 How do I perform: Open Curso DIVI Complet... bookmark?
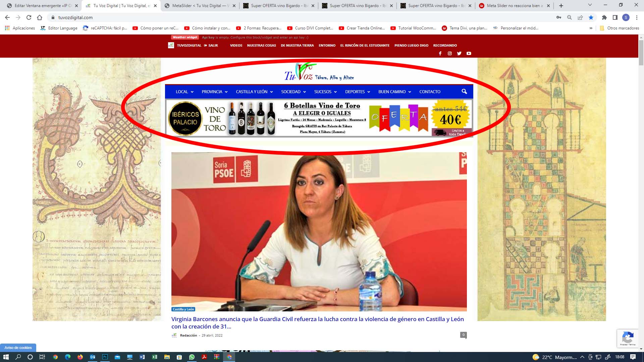tap(310, 28)
